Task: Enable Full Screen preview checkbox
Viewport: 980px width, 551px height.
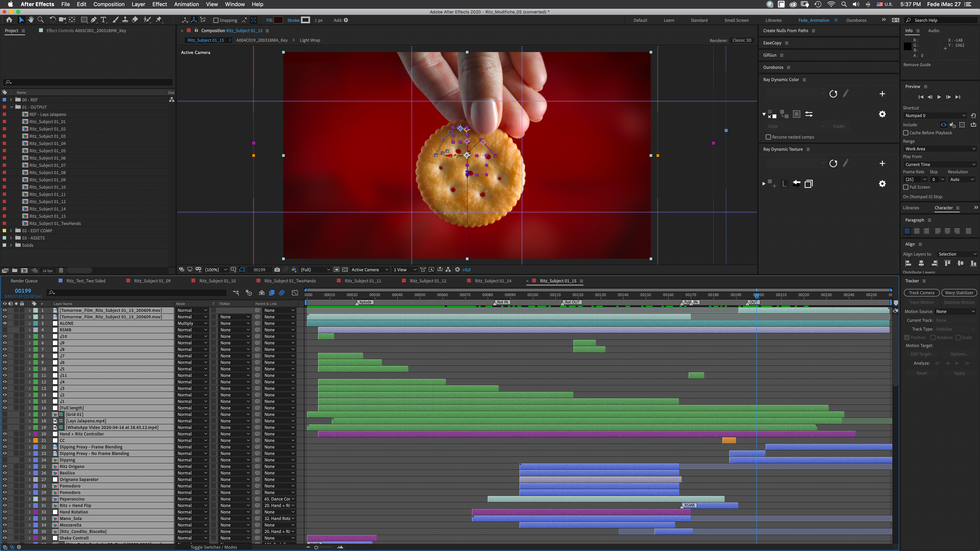Action: click(905, 187)
